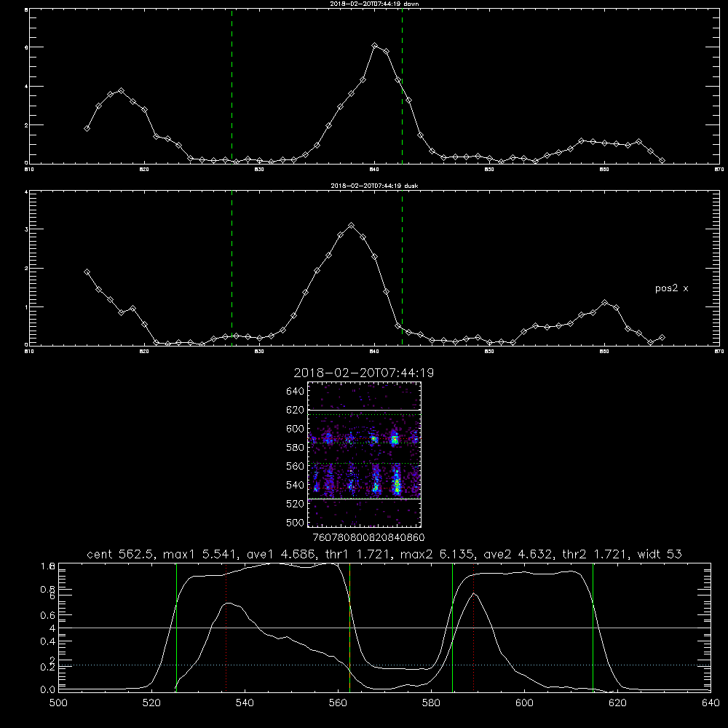Select the spectral image thumbnail
Viewport: 728px width, 728px height.
click(364, 454)
